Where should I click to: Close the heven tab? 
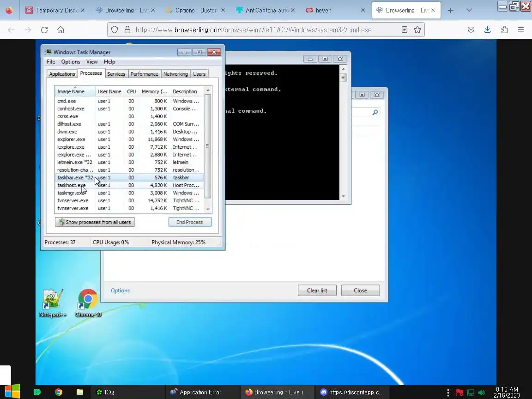pyautogui.click(x=363, y=11)
